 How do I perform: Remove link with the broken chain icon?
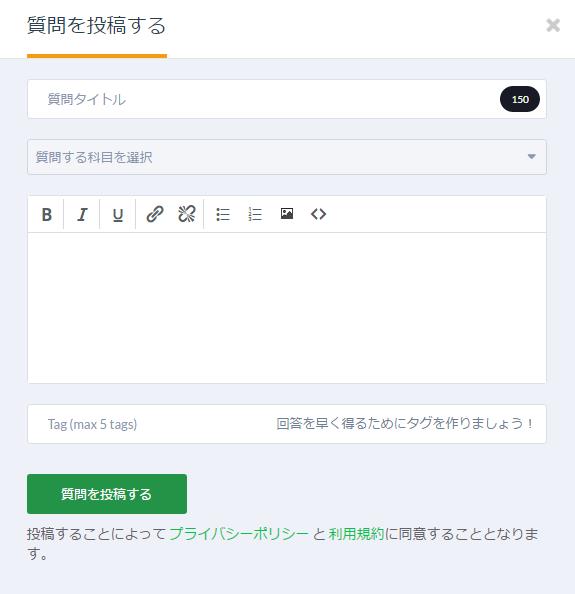(x=187, y=214)
